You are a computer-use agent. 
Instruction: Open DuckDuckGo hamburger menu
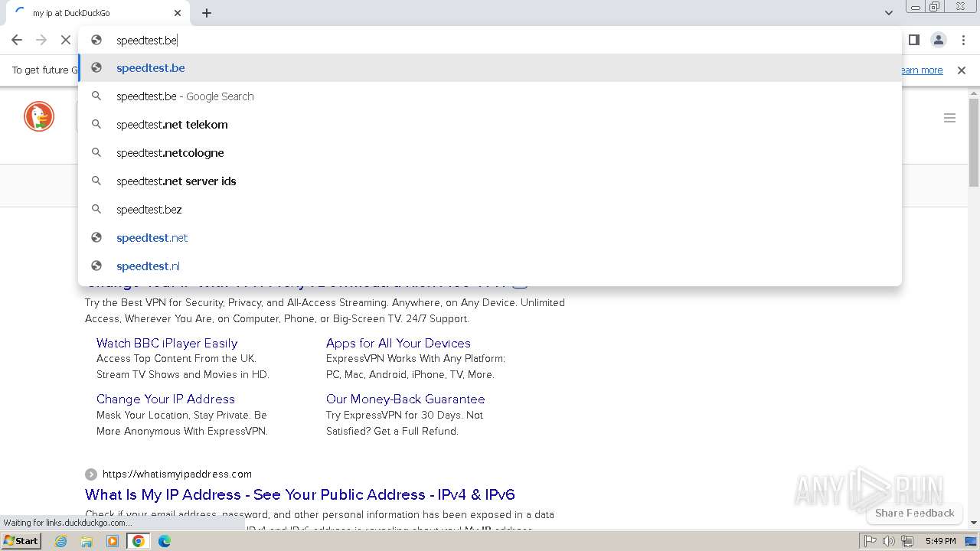tap(949, 118)
